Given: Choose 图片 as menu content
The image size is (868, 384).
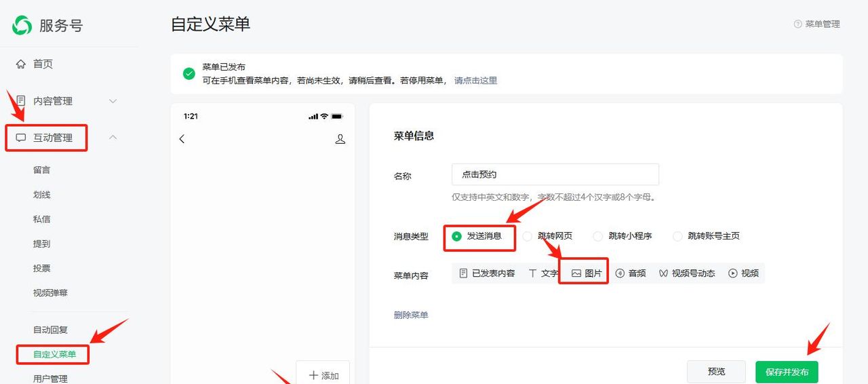Looking at the screenshot, I should 587,273.
